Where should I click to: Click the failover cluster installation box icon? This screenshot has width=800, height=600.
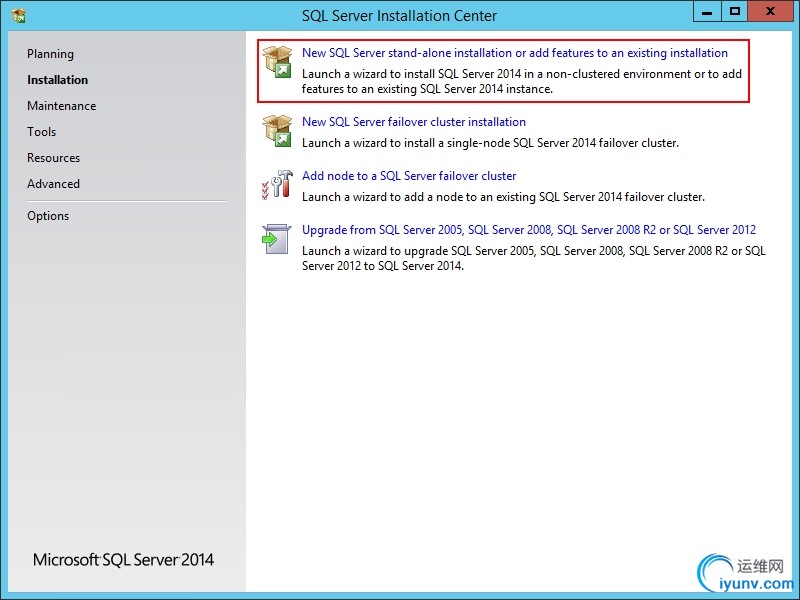pos(277,131)
